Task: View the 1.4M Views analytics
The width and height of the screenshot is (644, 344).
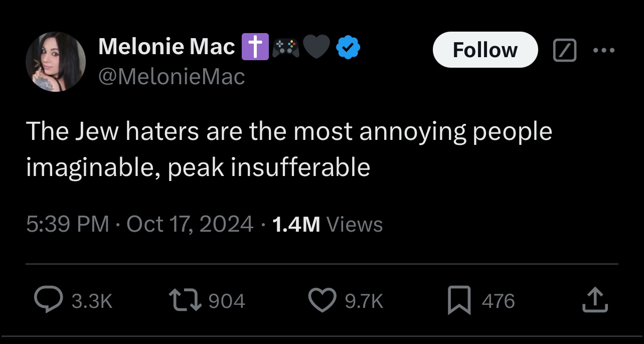Action: [x=327, y=224]
